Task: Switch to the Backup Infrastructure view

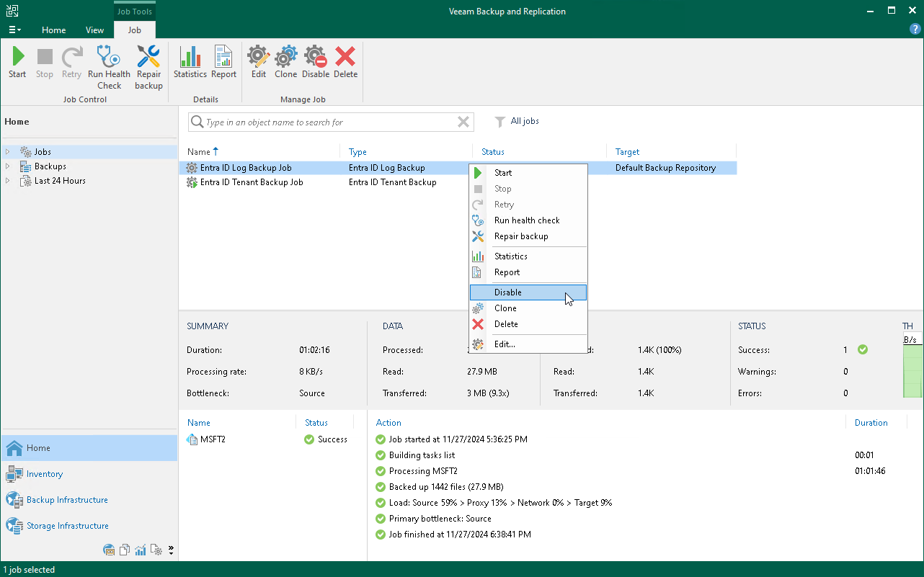Action: (89, 500)
